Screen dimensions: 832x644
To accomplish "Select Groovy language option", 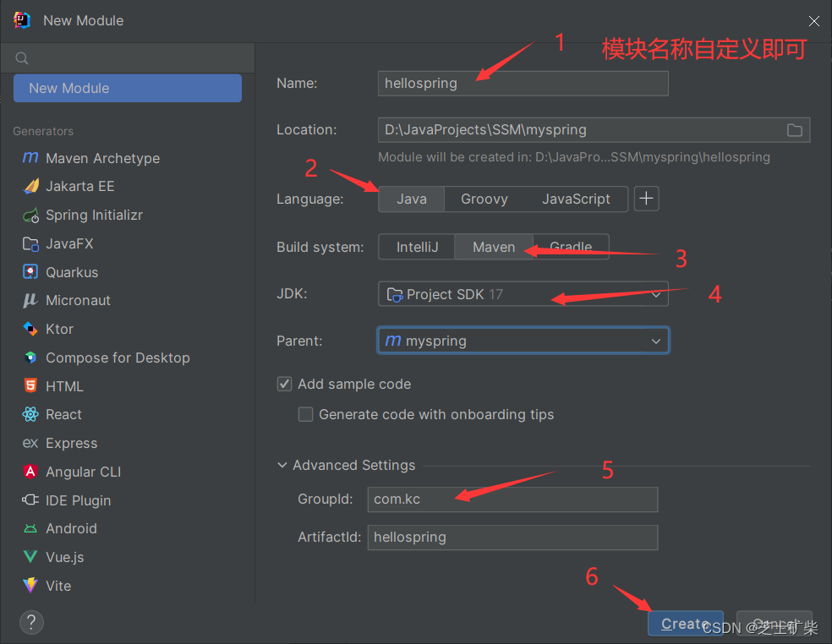I will click(484, 199).
